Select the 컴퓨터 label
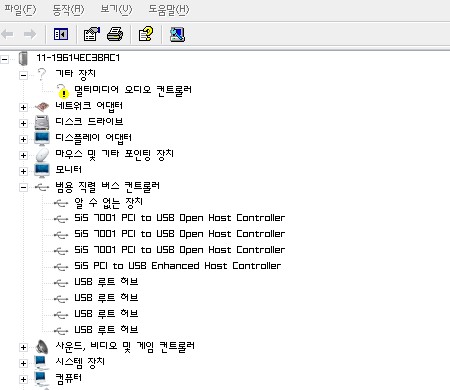 (68, 378)
